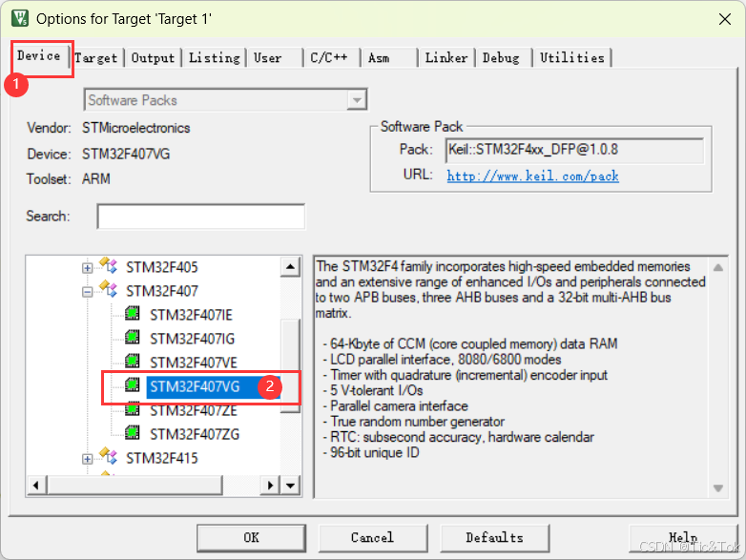Switch to the Debug tab
This screenshot has height=560, width=746.
[x=501, y=58]
